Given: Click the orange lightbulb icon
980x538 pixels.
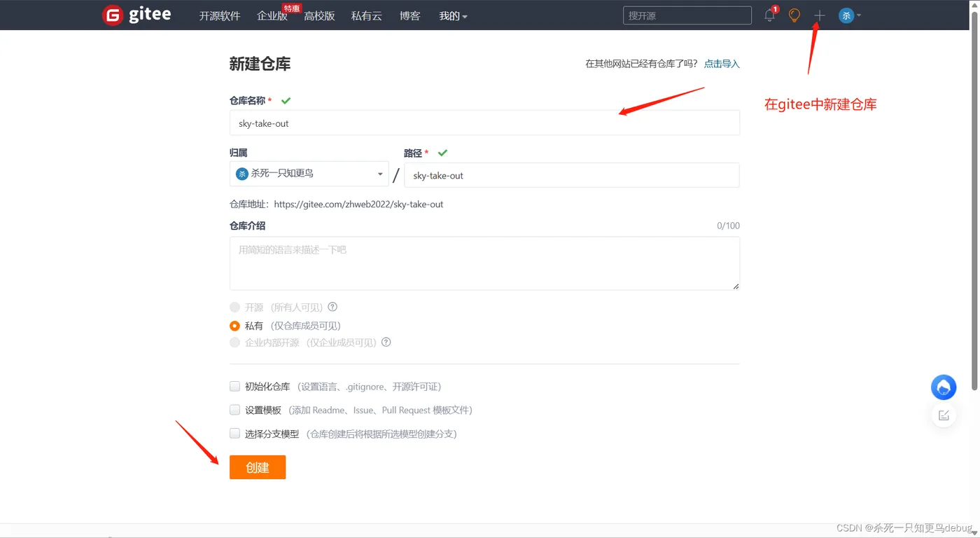Looking at the screenshot, I should point(794,15).
